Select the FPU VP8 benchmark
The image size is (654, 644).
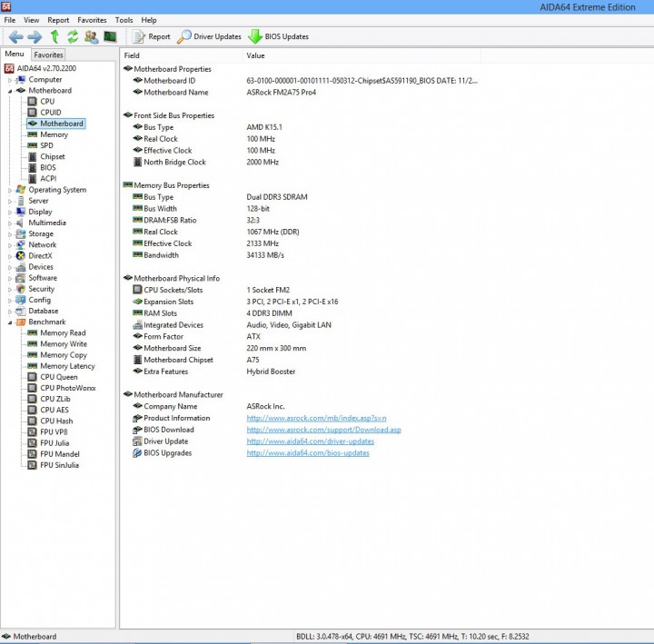click(x=54, y=432)
